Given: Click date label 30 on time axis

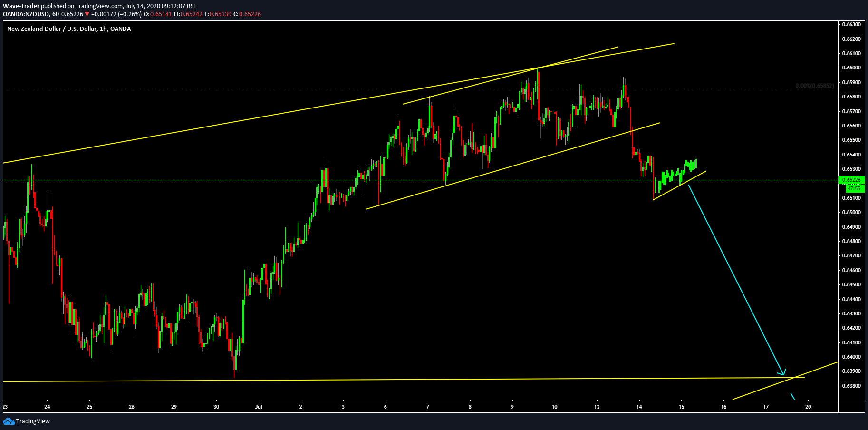Looking at the screenshot, I should 216,407.
